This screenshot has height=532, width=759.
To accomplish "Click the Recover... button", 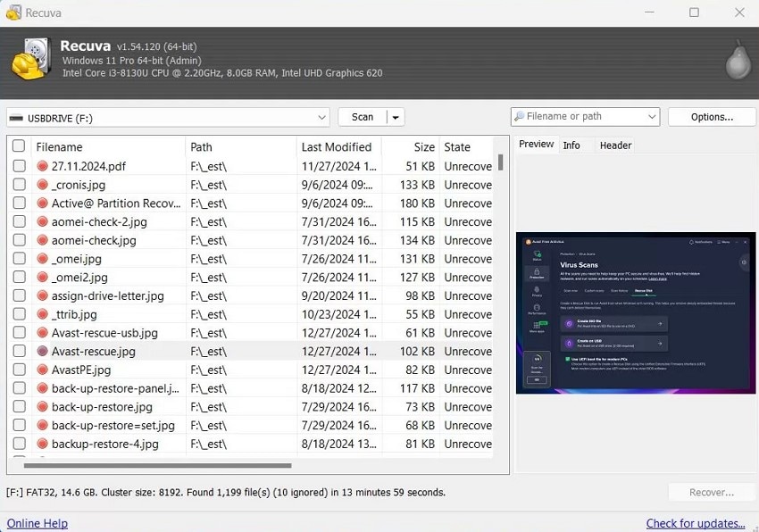I will coord(712,493).
